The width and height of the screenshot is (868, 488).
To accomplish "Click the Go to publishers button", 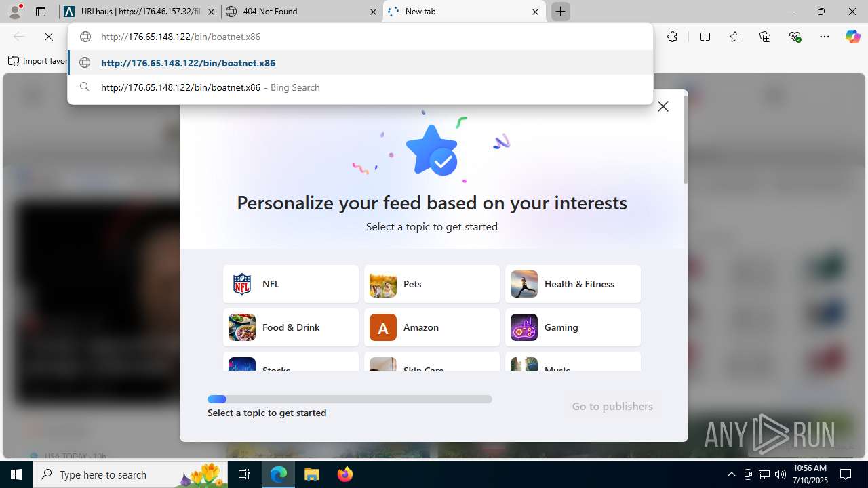I will point(612,406).
